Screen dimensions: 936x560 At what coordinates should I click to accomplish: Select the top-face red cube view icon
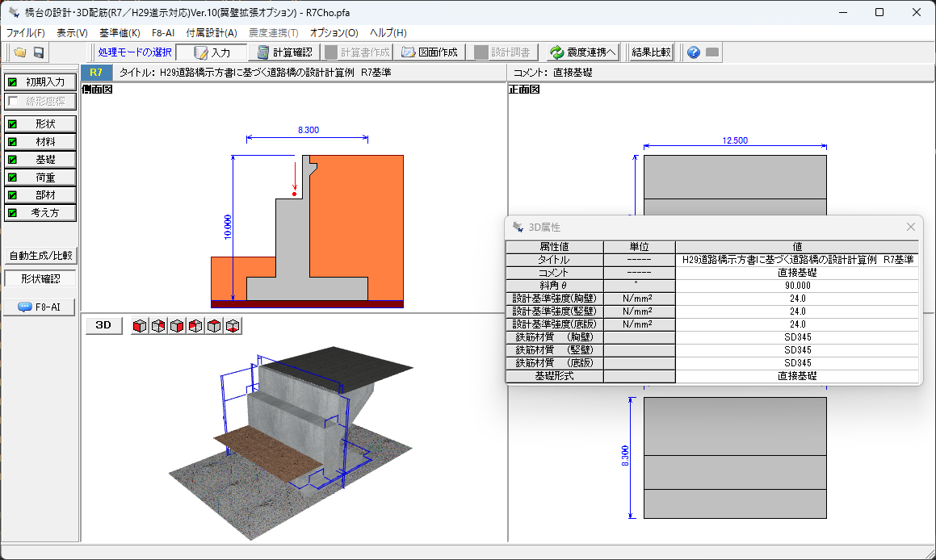tap(214, 326)
